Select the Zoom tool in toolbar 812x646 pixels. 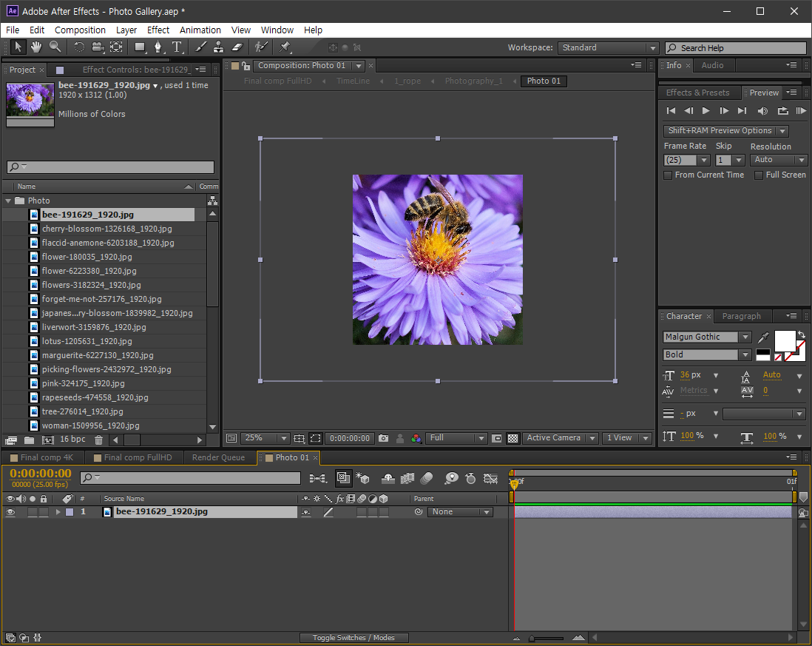55,47
